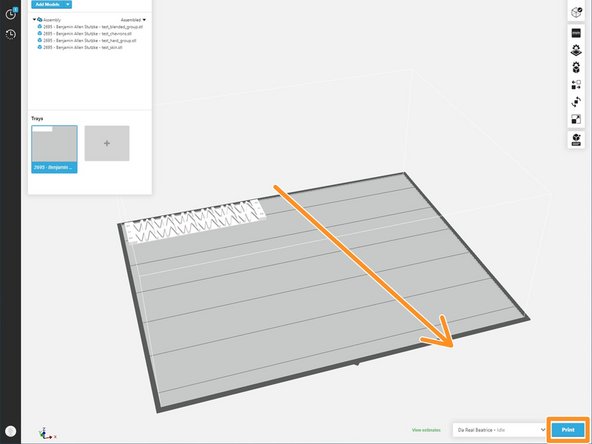Viewport: 592px width, 444px height.
Task: Open the View estimates link
Action: tap(426, 430)
